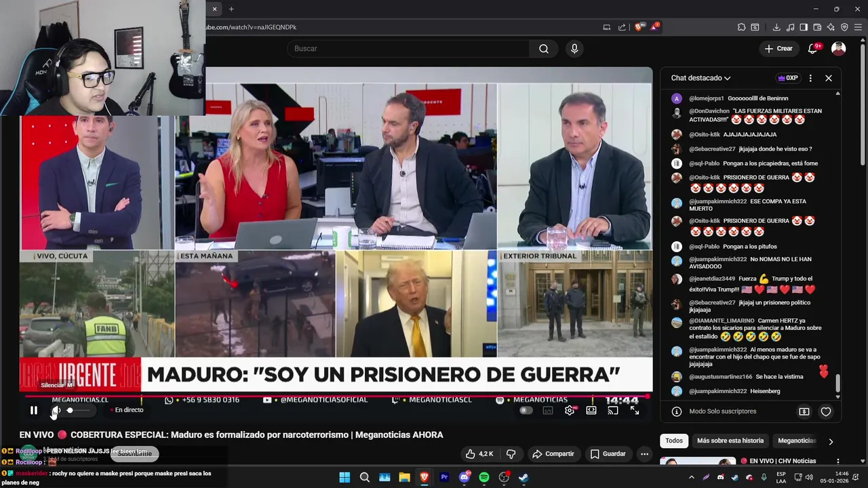Close the live chat panel
The height and width of the screenshot is (488, 868).
point(829,78)
